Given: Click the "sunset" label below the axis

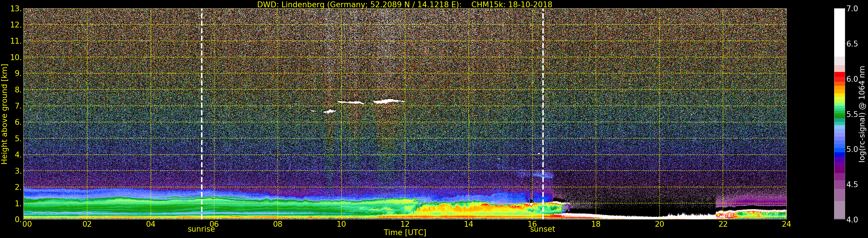Looking at the screenshot, I should click(543, 229).
